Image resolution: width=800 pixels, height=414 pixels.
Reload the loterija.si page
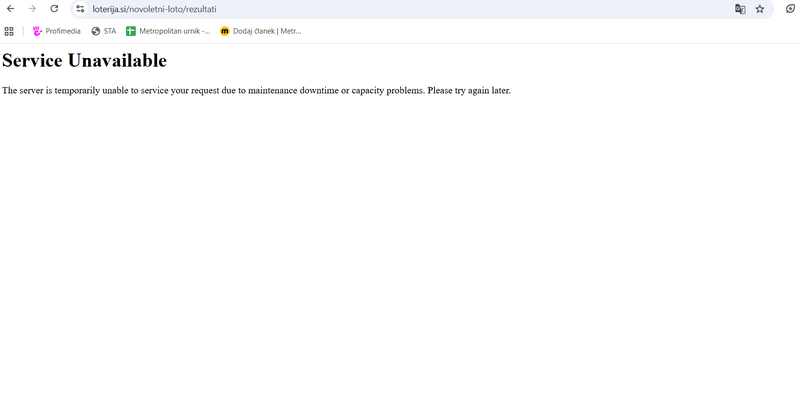pyautogui.click(x=54, y=9)
